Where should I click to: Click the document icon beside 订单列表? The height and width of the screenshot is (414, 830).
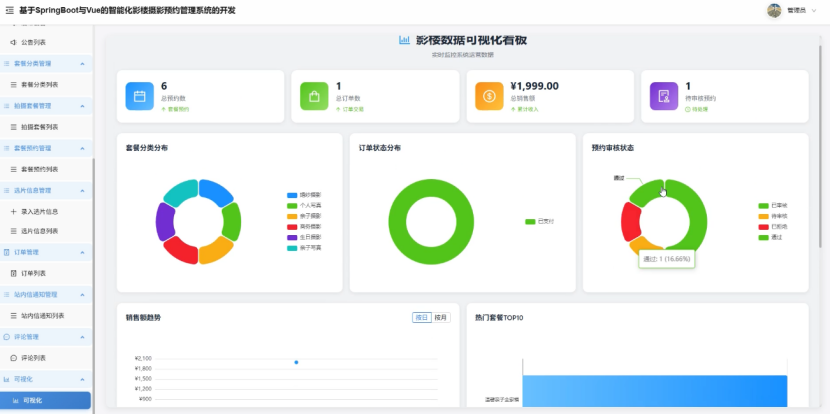[14, 274]
